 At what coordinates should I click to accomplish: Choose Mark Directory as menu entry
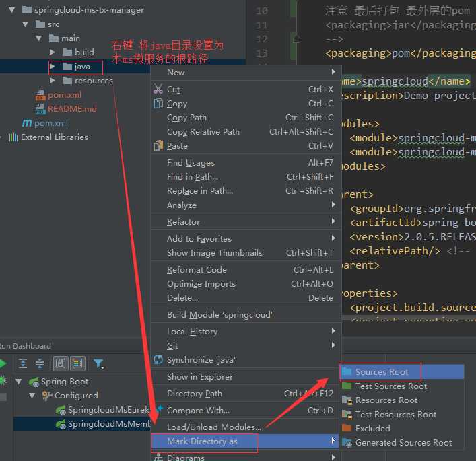click(x=246, y=441)
